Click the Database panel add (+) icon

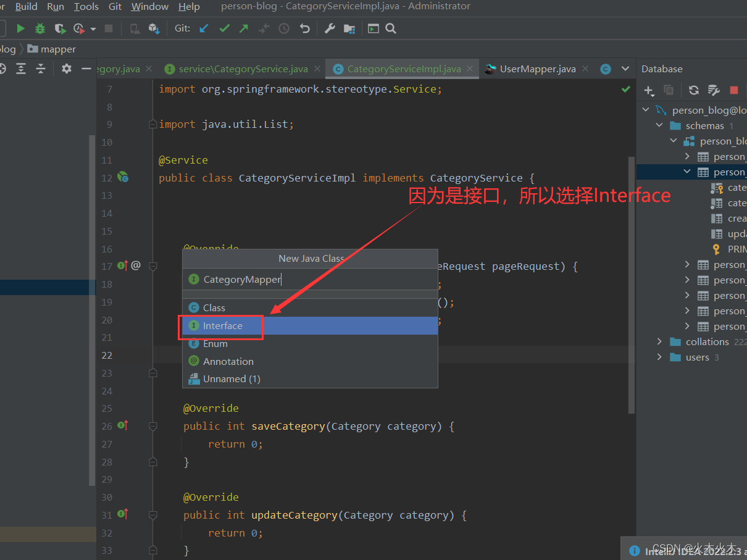[649, 90]
